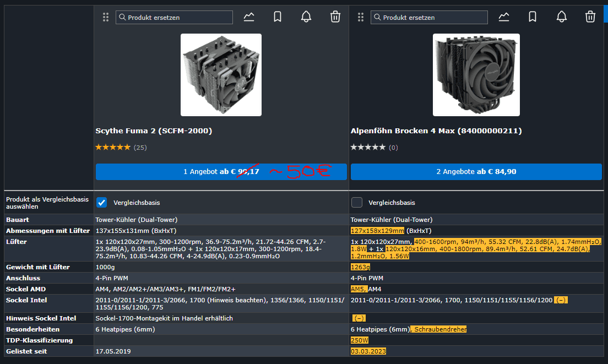Select the 'Lüfter' row label
This screenshot has width=608, height=364.
(17, 242)
